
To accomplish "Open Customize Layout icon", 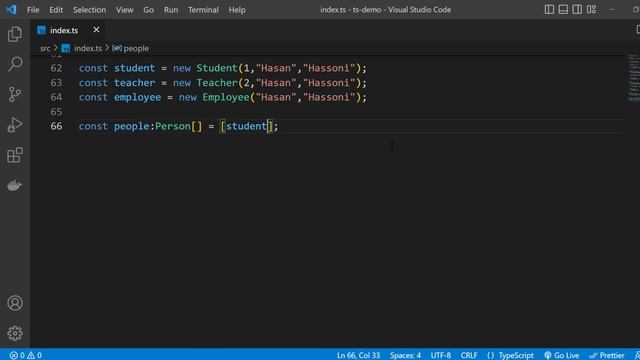I will tap(591, 9).
